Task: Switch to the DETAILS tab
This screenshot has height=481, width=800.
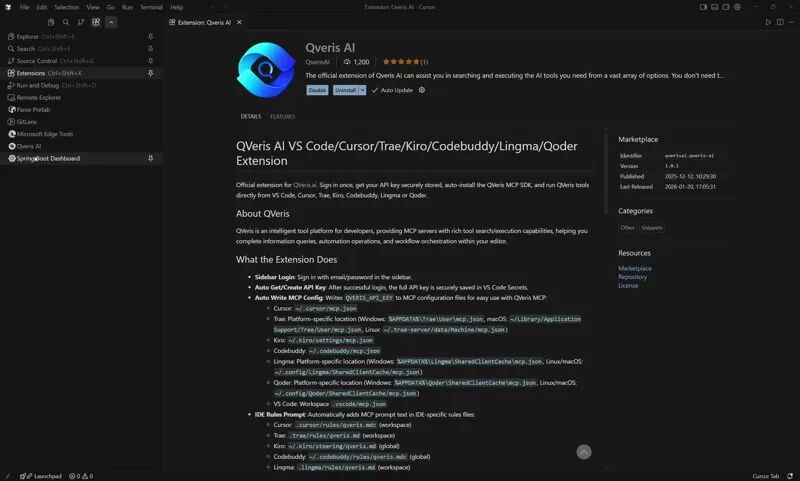Action: [251, 117]
